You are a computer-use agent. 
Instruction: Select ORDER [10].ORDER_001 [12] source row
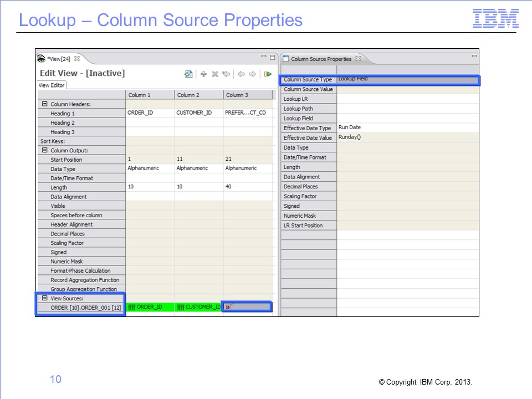(x=81, y=308)
